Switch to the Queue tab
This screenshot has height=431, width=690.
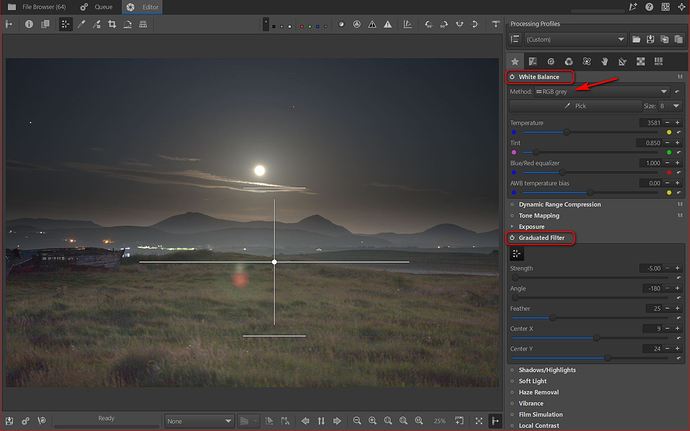tap(96, 6)
